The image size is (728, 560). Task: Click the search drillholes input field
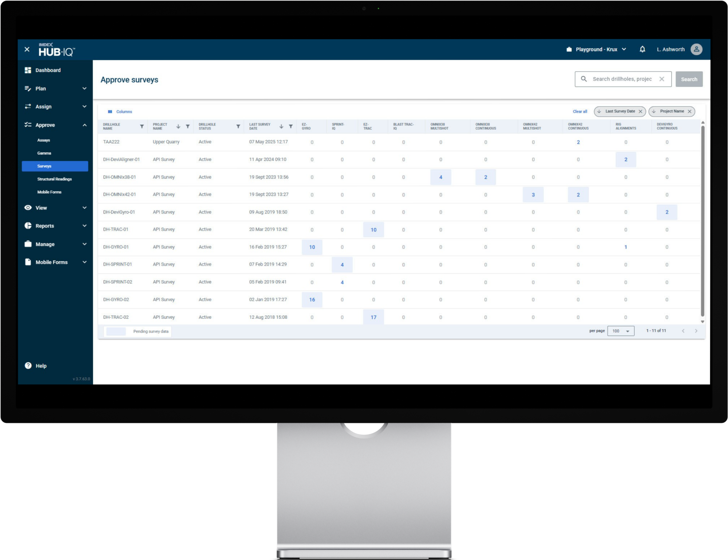[622, 79]
